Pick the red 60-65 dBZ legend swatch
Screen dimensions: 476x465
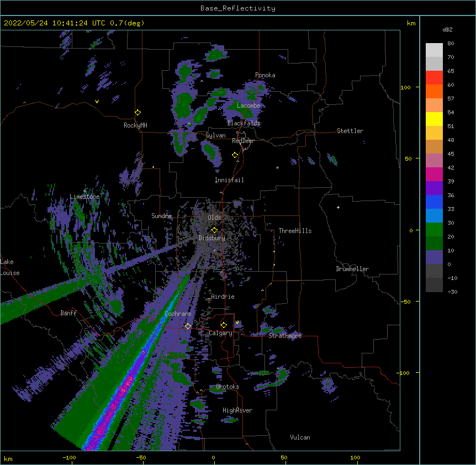(x=434, y=77)
